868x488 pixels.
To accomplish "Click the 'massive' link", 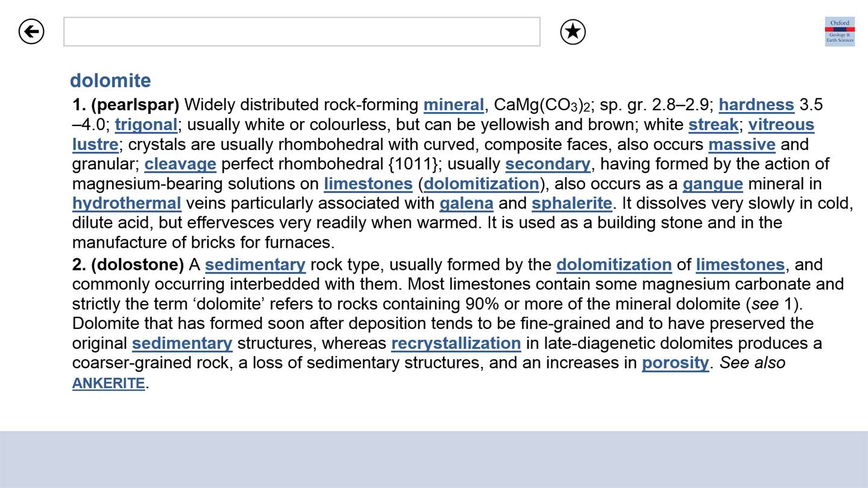I will 741,145.
